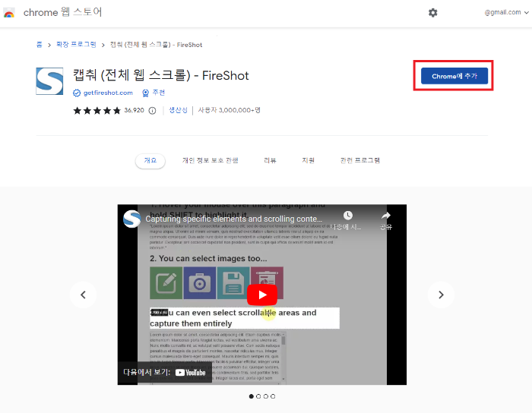Screen dimensions: 532x413
Task: Open the 지원 tab
Action: (308, 161)
